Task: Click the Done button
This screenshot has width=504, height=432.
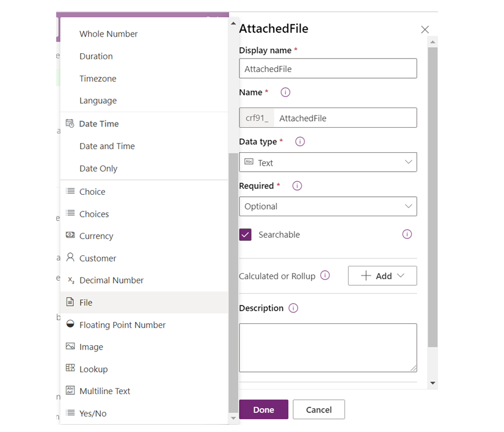Action: 263,409
